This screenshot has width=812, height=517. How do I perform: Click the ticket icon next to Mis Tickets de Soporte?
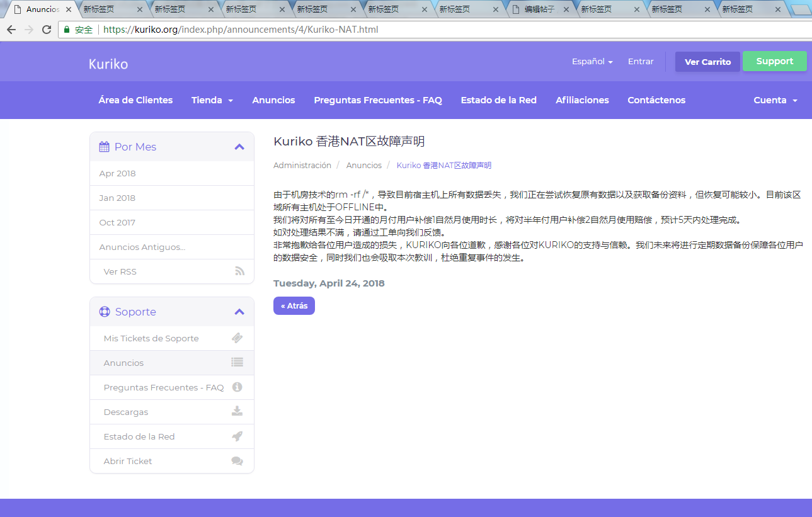tap(237, 338)
